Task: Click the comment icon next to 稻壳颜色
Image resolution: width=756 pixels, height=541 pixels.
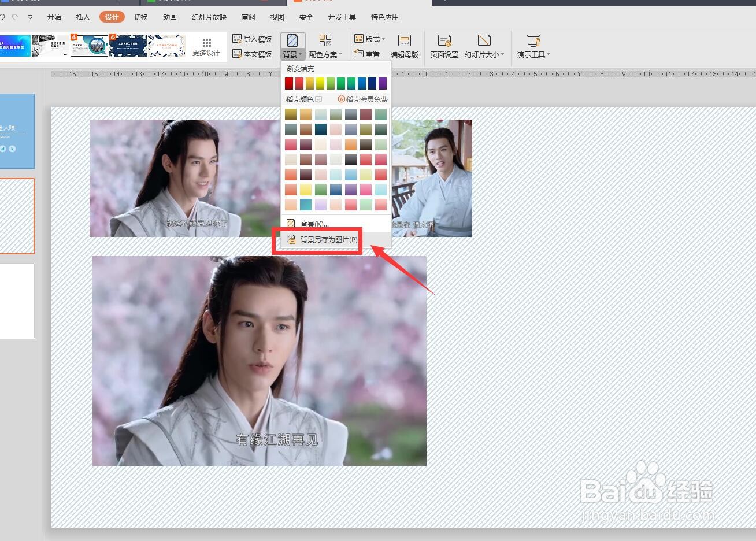Action: (318, 99)
